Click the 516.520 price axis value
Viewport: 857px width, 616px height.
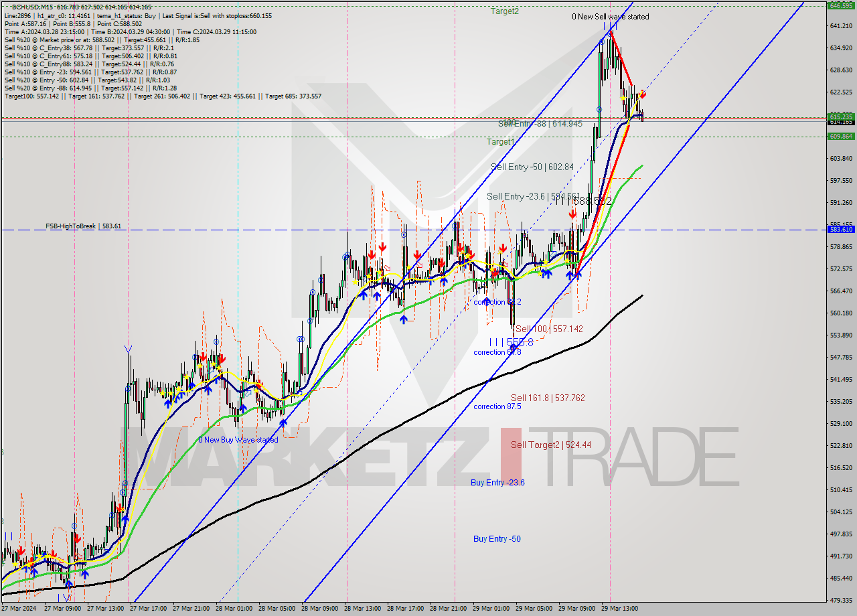point(841,467)
